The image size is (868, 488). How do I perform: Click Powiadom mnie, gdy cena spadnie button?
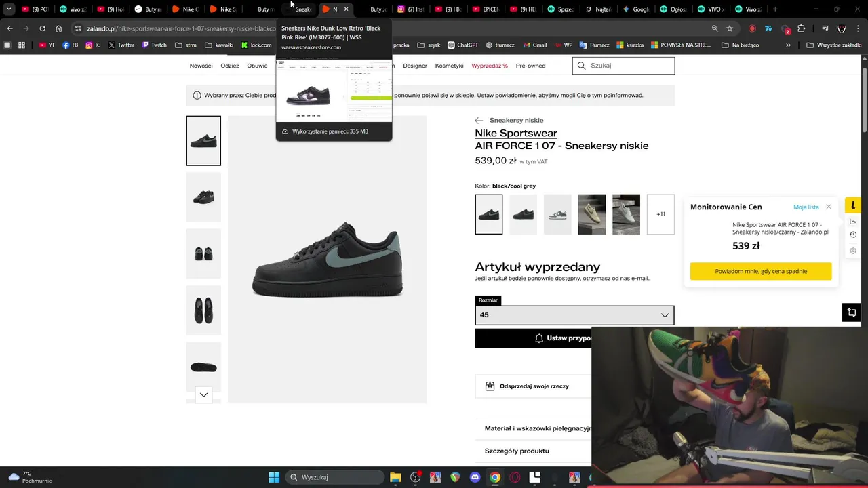pos(761,271)
